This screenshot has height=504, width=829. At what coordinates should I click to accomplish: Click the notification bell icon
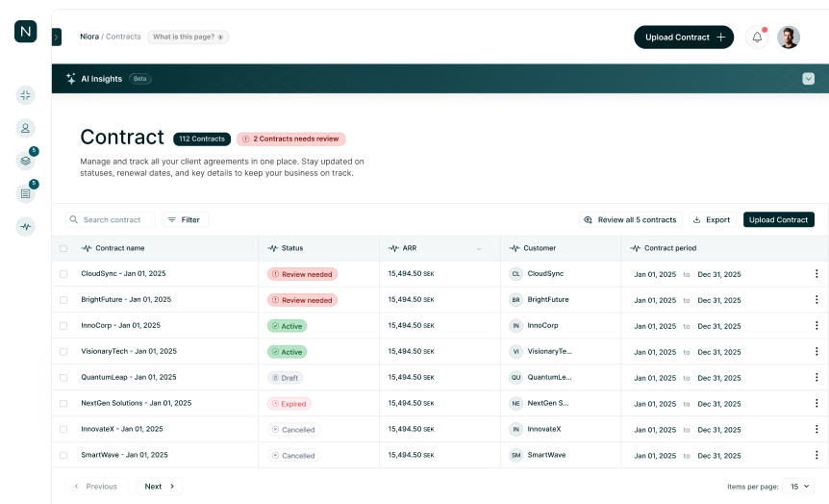click(757, 38)
